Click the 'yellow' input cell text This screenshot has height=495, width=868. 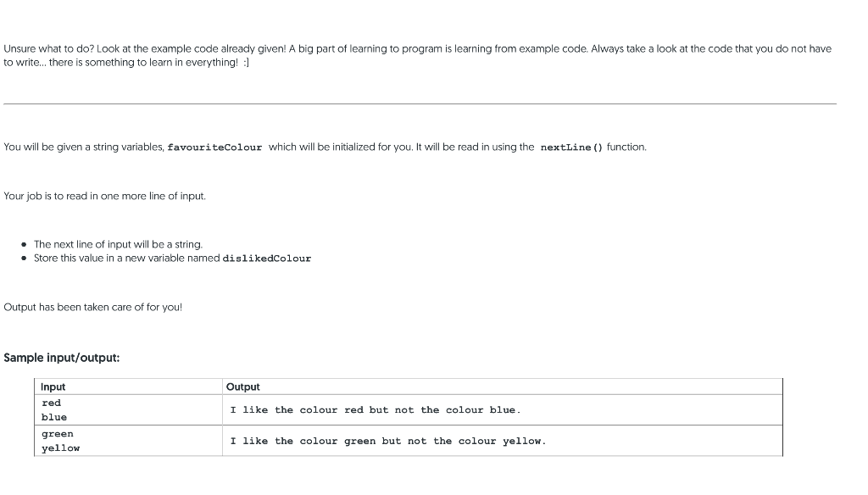tap(61, 448)
